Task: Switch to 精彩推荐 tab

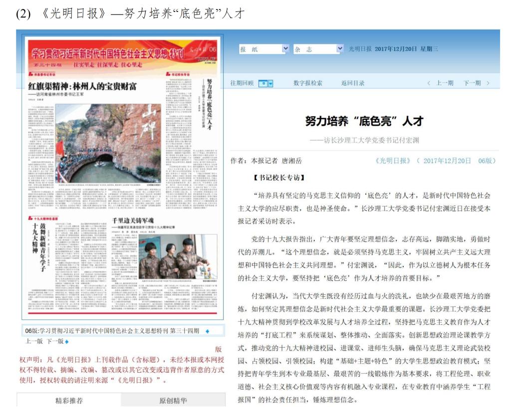Action: [69, 401]
